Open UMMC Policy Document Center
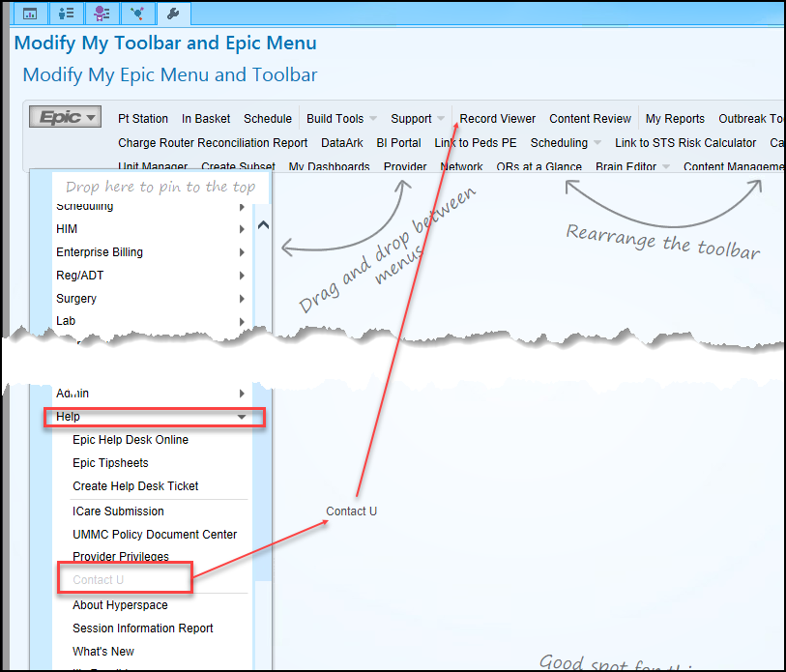The height and width of the screenshot is (672, 786). [x=155, y=534]
